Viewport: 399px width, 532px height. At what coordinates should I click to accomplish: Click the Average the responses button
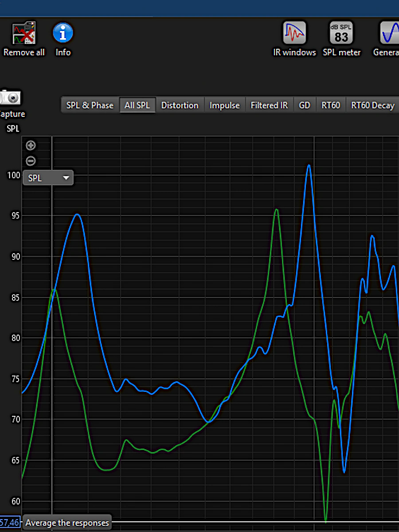tap(67, 523)
